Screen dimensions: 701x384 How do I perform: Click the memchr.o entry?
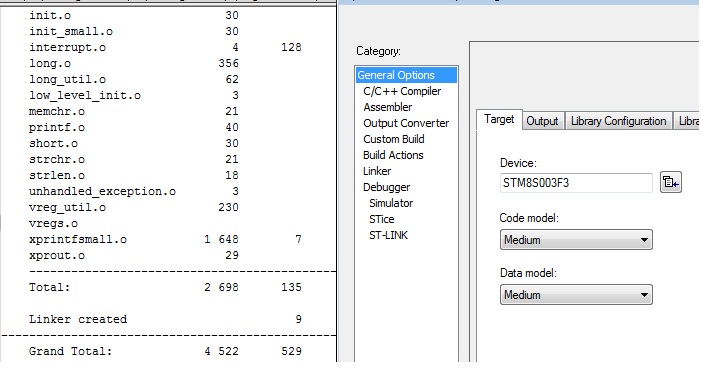point(57,111)
